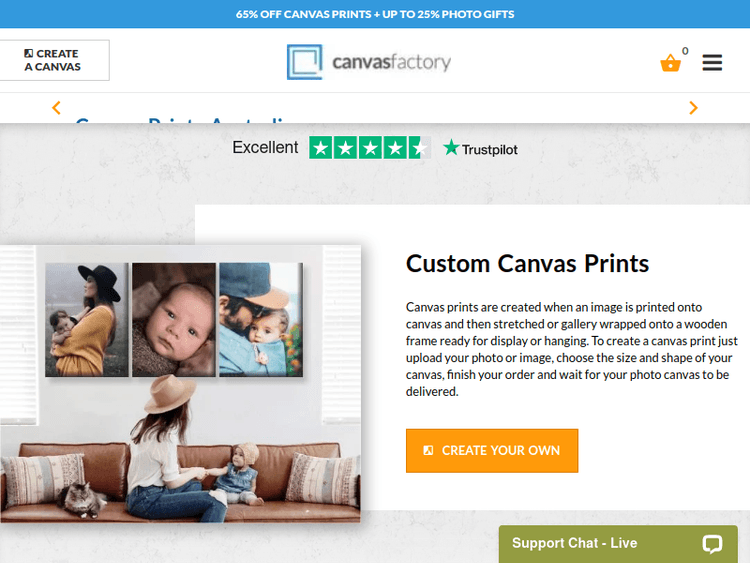The width and height of the screenshot is (750, 563).
Task: Open the shopping basket cart icon
Action: [x=670, y=63]
